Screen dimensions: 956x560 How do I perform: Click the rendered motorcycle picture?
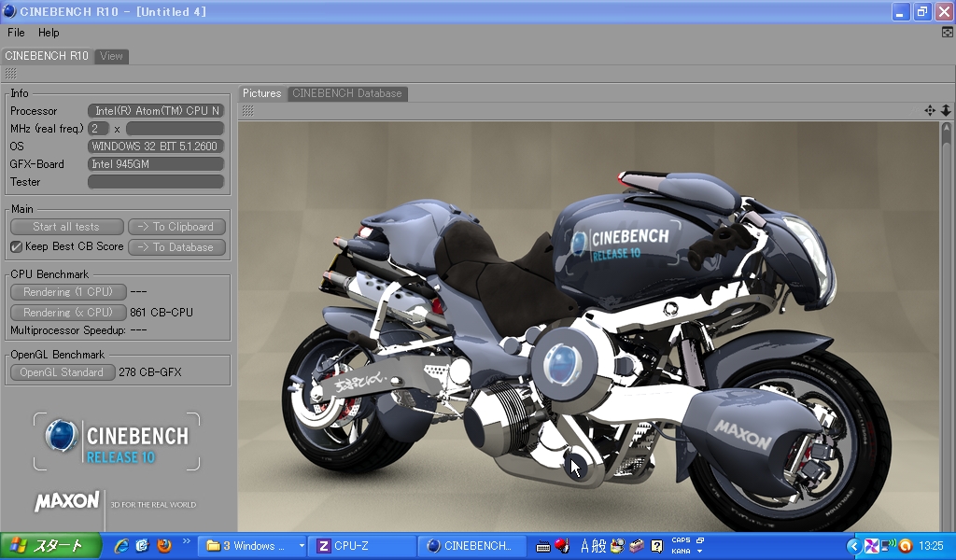588,326
